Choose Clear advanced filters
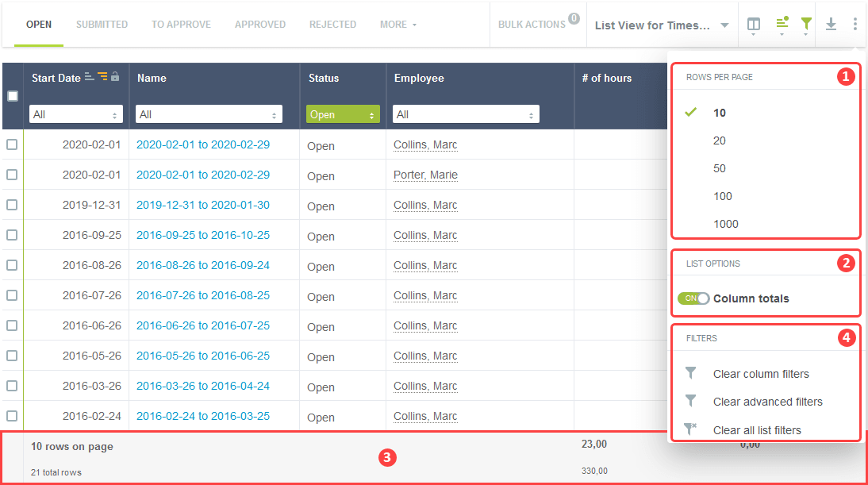 pos(766,402)
